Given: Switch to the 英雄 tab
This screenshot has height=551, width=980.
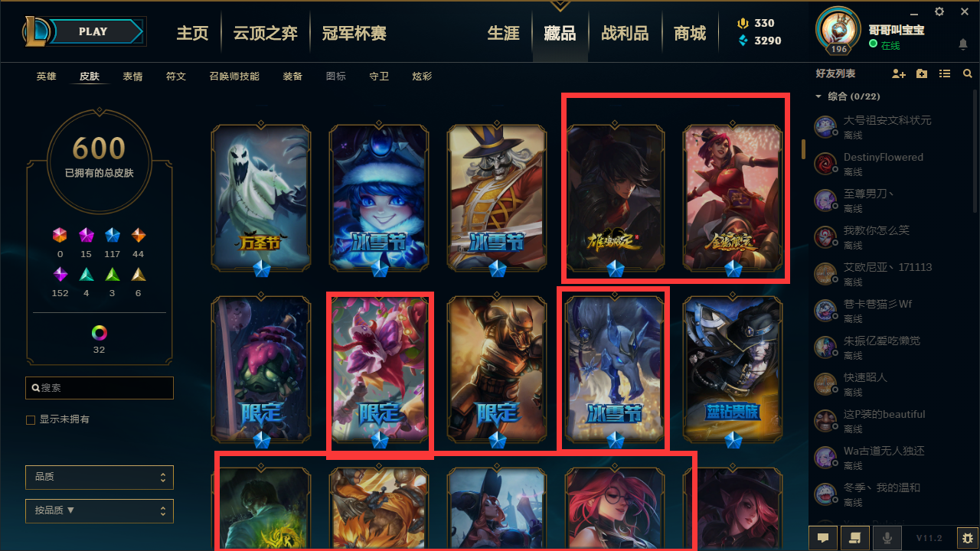Looking at the screenshot, I should 47,77.
